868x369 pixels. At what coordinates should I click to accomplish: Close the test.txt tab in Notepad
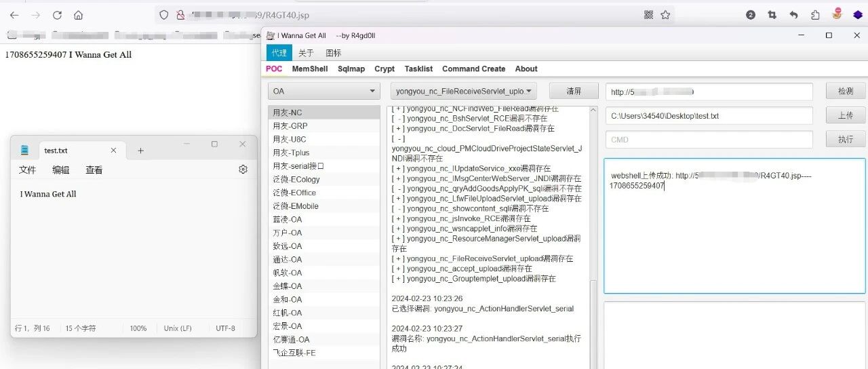(x=114, y=151)
